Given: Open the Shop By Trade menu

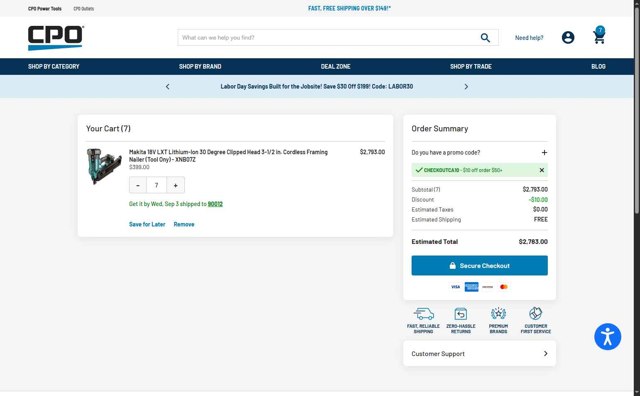Looking at the screenshot, I should [x=471, y=67].
